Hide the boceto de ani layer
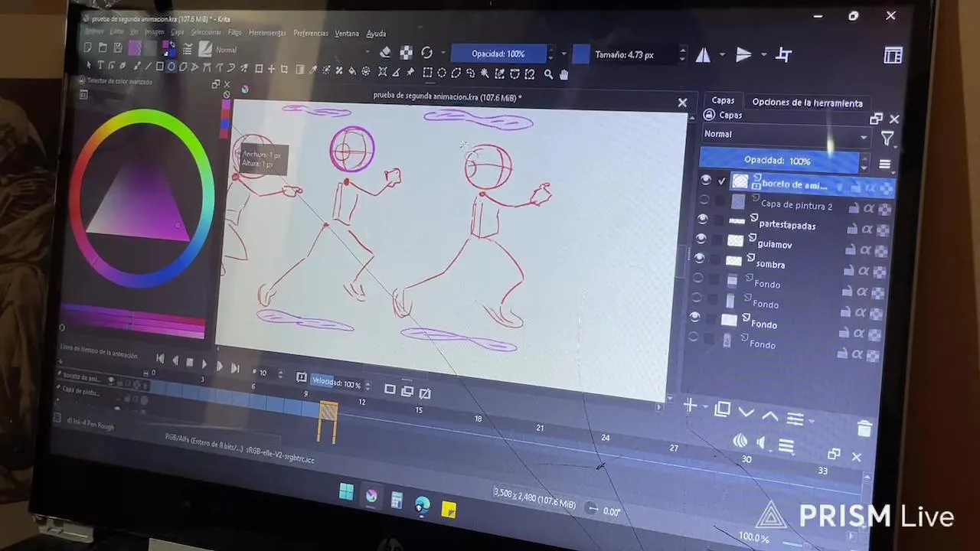The image size is (980, 551). [x=706, y=180]
